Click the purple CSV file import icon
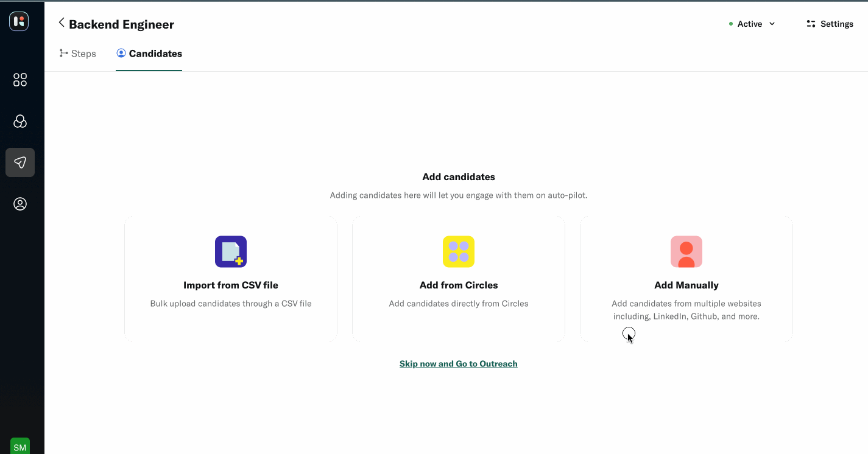Image resolution: width=868 pixels, height=454 pixels. (230, 251)
